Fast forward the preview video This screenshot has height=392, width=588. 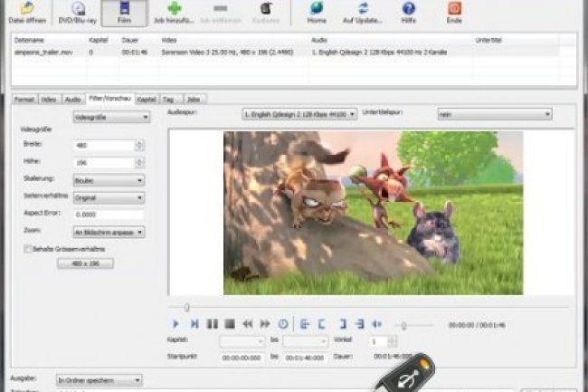point(265,324)
